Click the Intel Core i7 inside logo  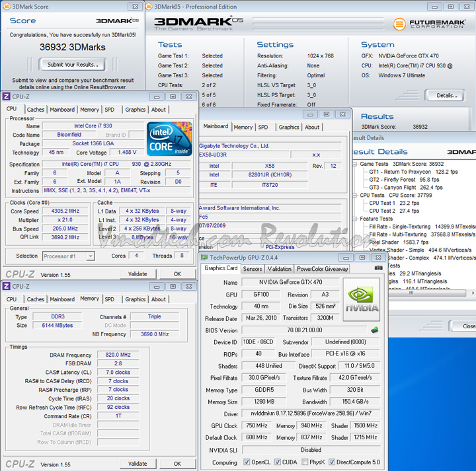coord(169,139)
